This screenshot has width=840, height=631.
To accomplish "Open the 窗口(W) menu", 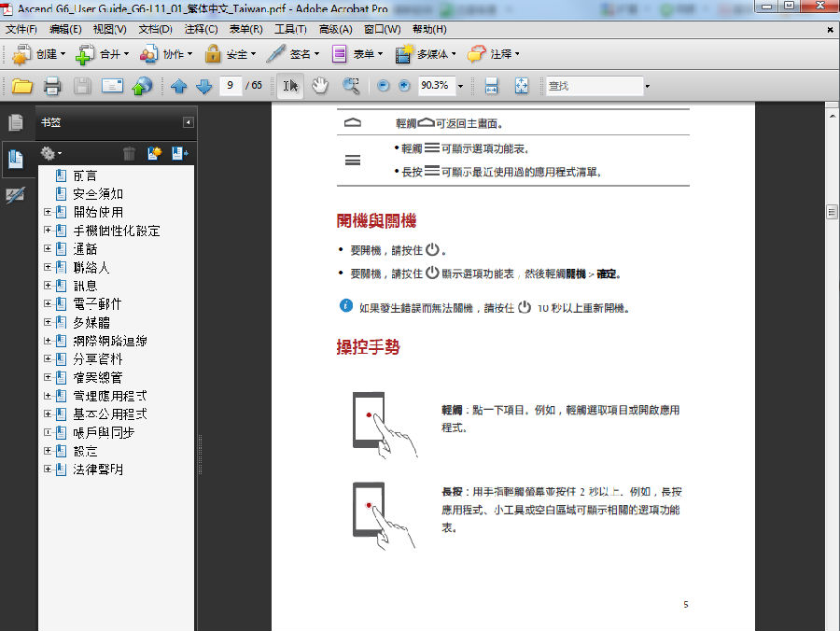I will coord(383,30).
